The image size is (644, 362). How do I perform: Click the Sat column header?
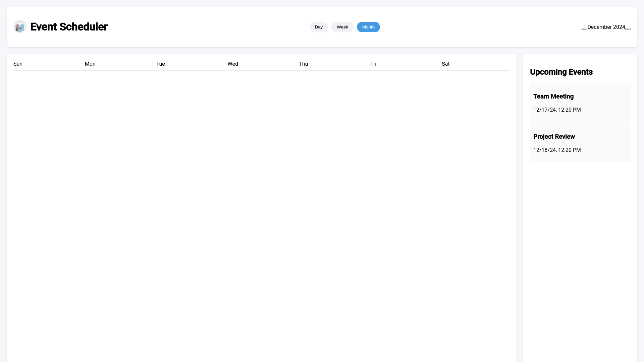[445, 64]
